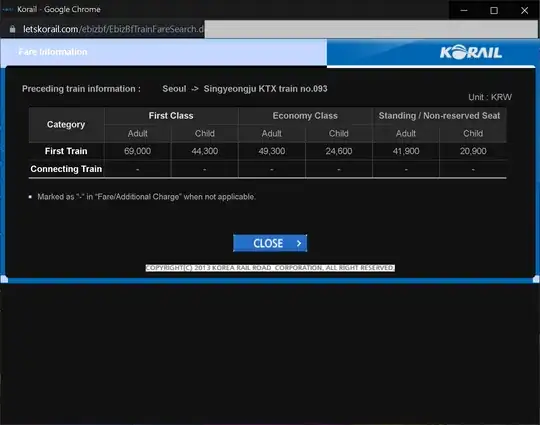Click the Korail logo
The image size is (540, 425).
[471, 52]
